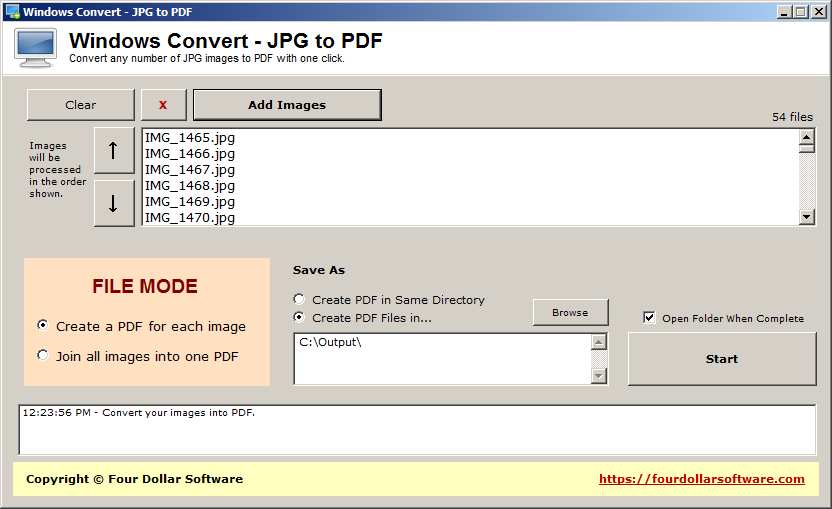Toggle Open Folder When Complete checkbox
The image size is (832, 509).
tap(649, 317)
